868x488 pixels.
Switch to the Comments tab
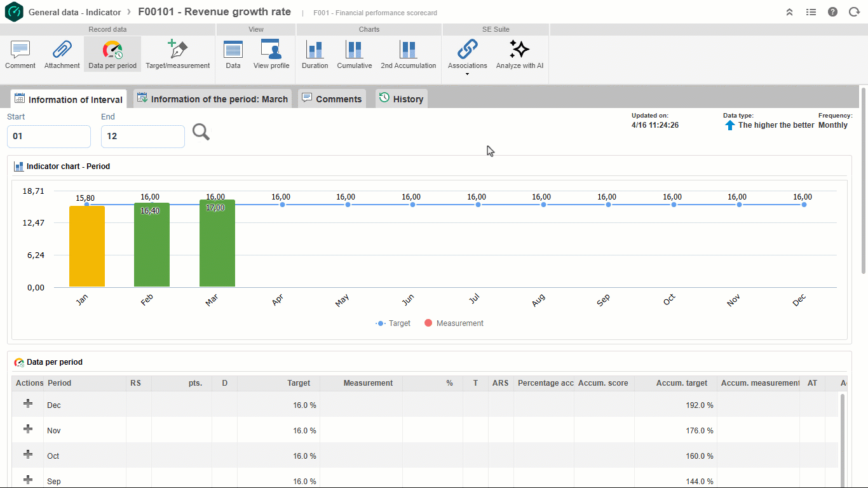[x=332, y=98]
